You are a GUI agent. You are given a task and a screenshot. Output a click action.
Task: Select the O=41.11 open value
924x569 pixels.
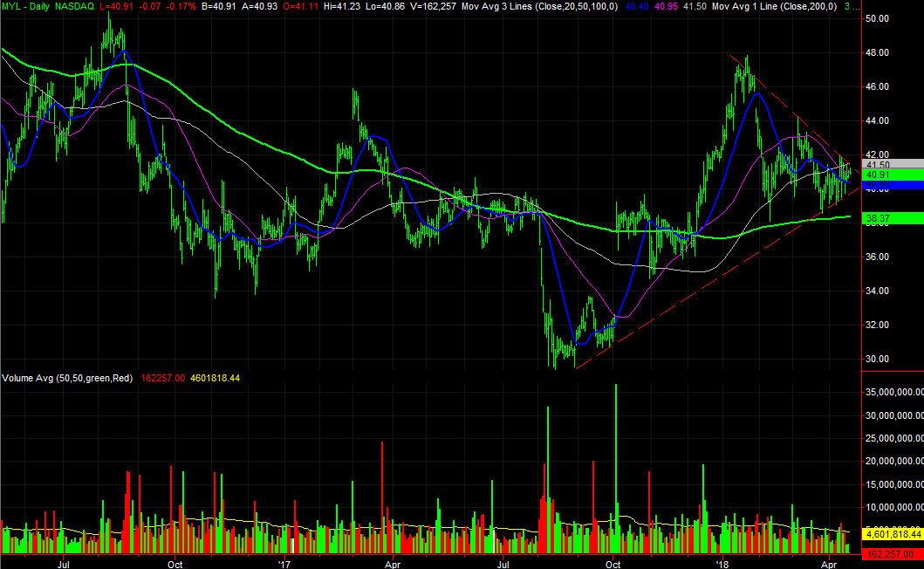(299, 6)
